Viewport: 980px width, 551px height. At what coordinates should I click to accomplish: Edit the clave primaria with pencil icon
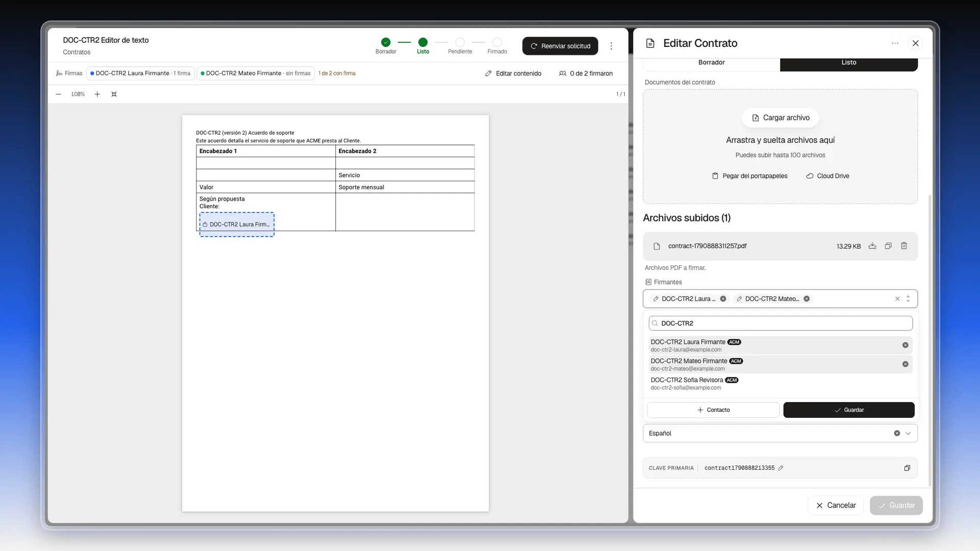click(780, 468)
